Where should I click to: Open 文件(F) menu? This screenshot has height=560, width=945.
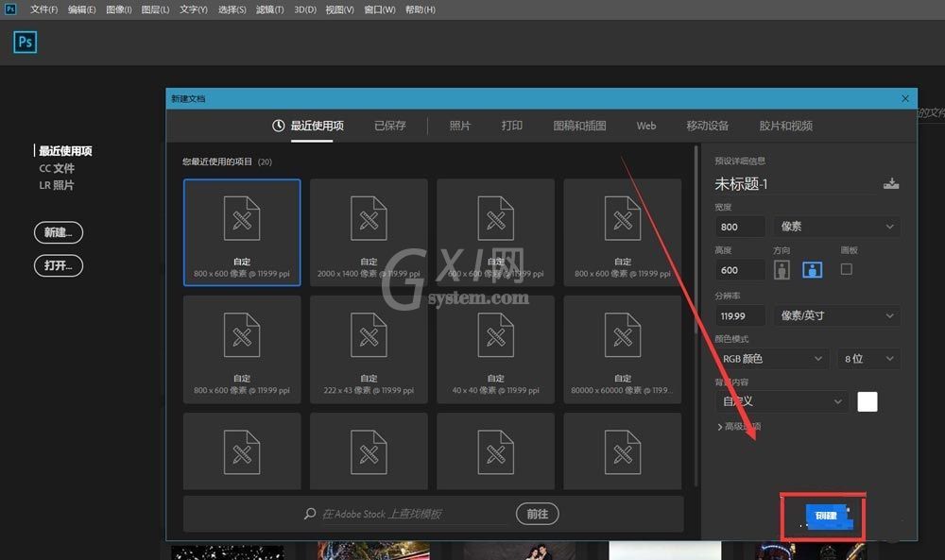coord(44,9)
